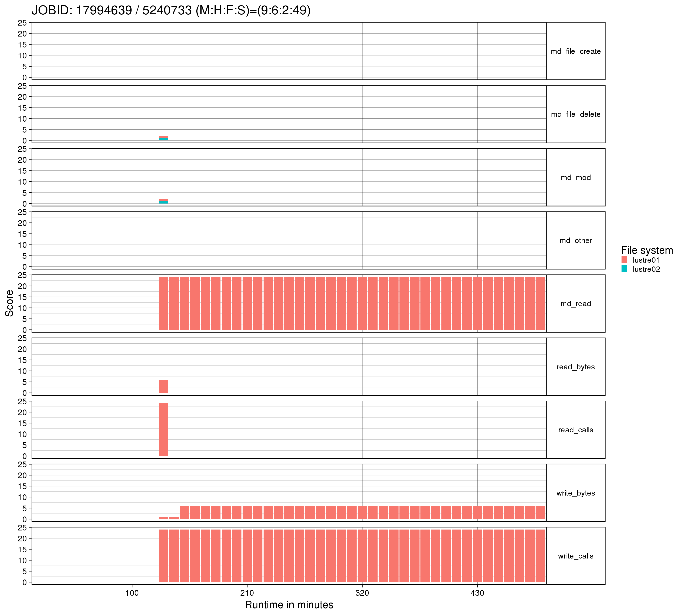The height and width of the screenshot is (616, 684).
Task: Select the md_other panel label
Action: coord(575,241)
